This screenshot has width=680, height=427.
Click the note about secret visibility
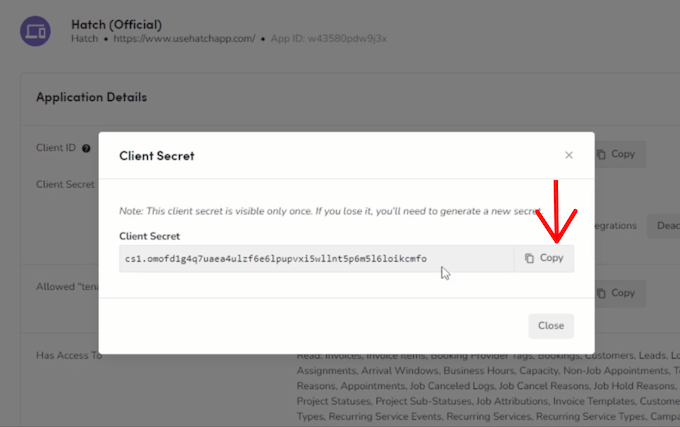click(330, 211)
